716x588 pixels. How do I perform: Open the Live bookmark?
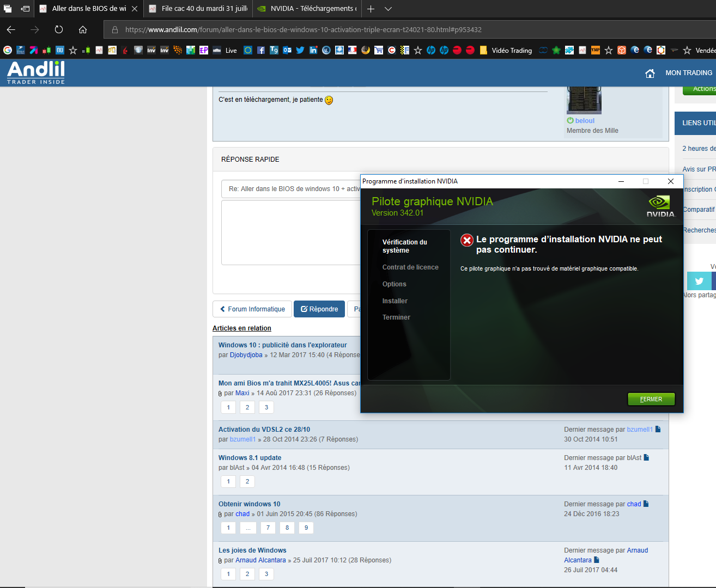[x=225, y=50]
